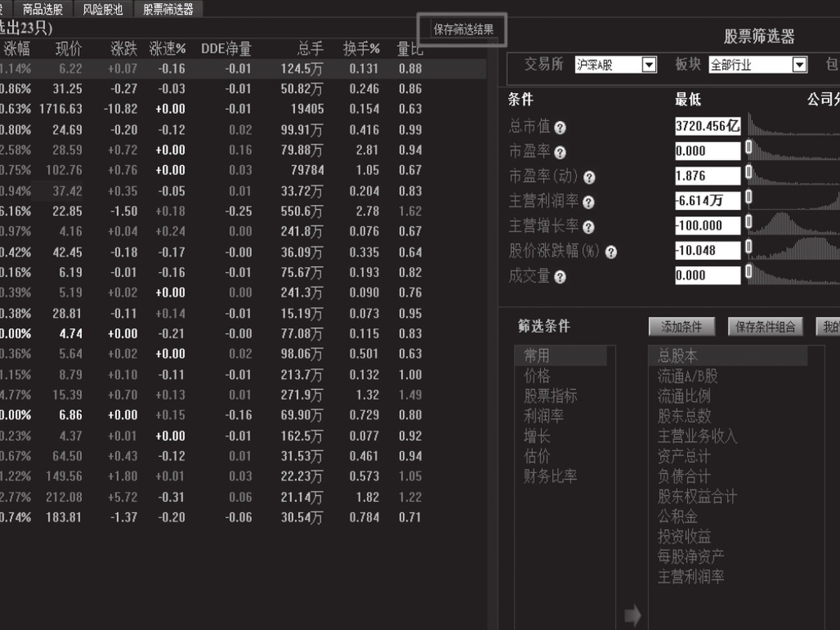Click the 股价涨跌幅 minimum slider handle
The width and height of the screenshot is (840, 630).
tap(748, 247)
